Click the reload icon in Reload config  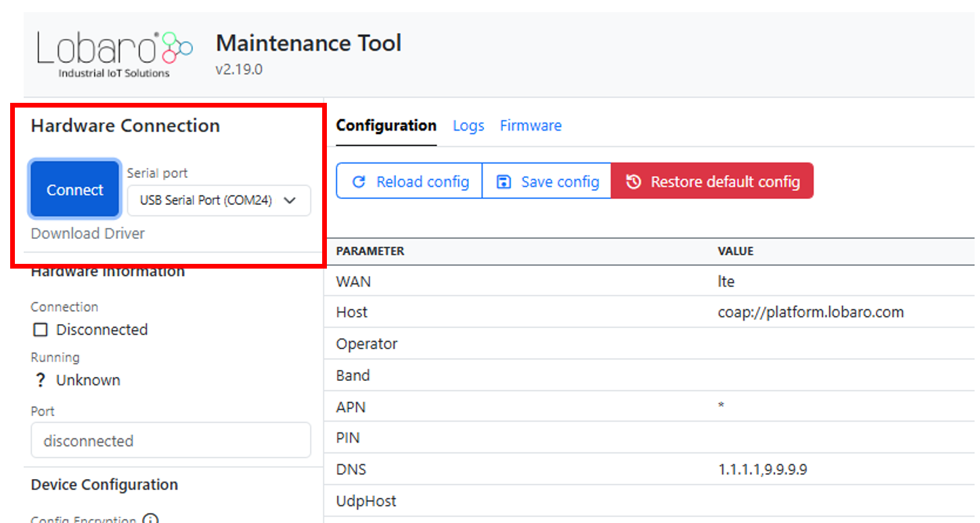pos(359,182)
